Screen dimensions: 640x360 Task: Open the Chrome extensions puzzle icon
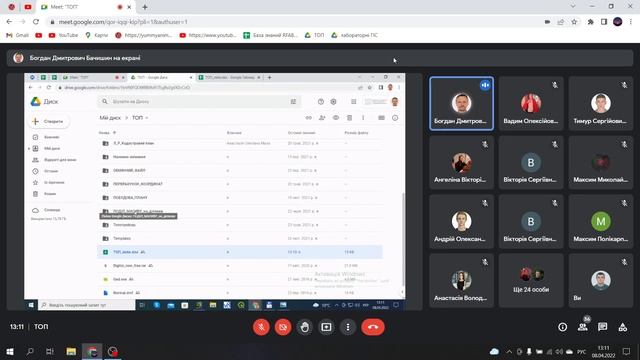590,22
